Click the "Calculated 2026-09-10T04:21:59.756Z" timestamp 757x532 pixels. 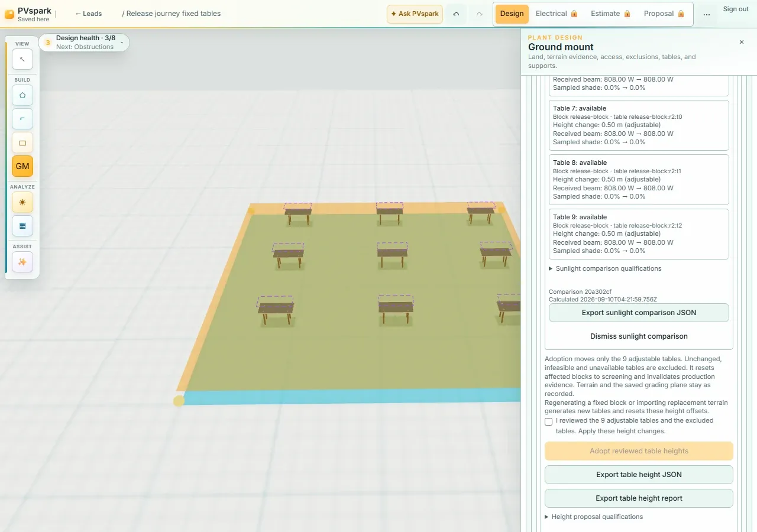click(x=603, y=299)
